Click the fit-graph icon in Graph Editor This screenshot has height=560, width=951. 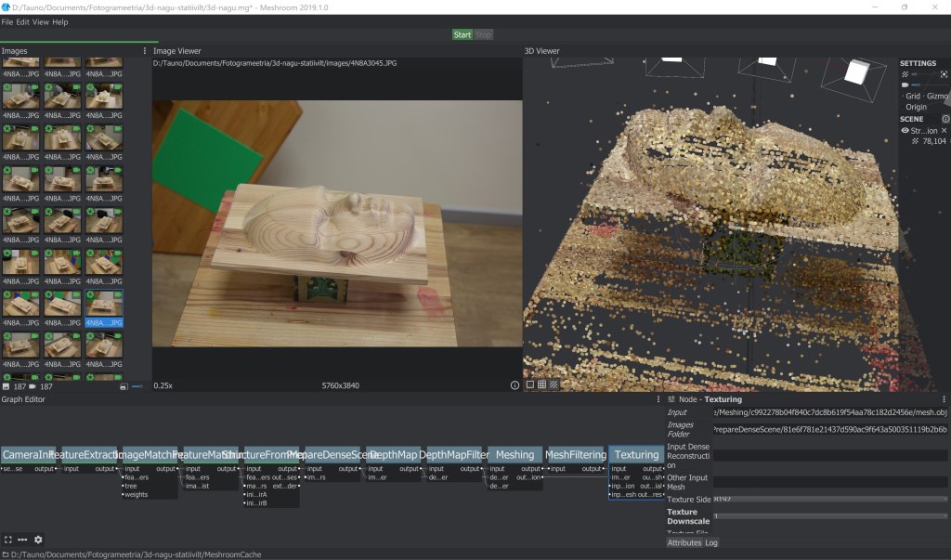click(7, 540)
